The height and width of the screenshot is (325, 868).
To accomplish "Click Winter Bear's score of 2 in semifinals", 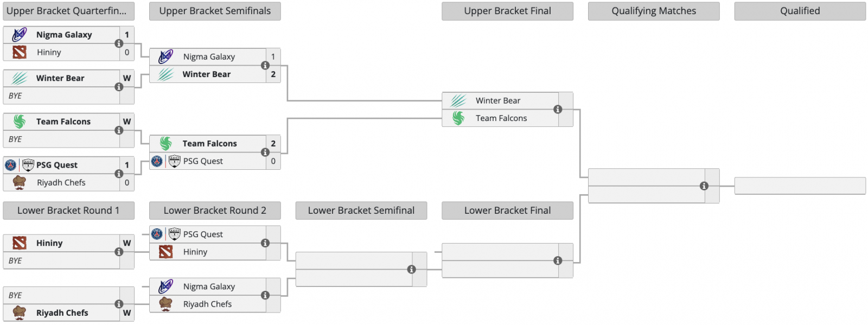I will click(x=273, y=74).
